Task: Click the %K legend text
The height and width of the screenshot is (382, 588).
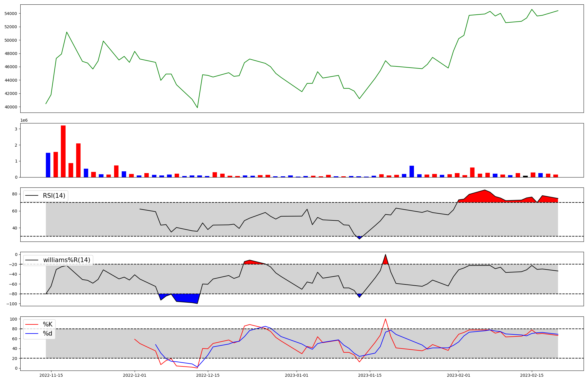Action: [47, 324]
